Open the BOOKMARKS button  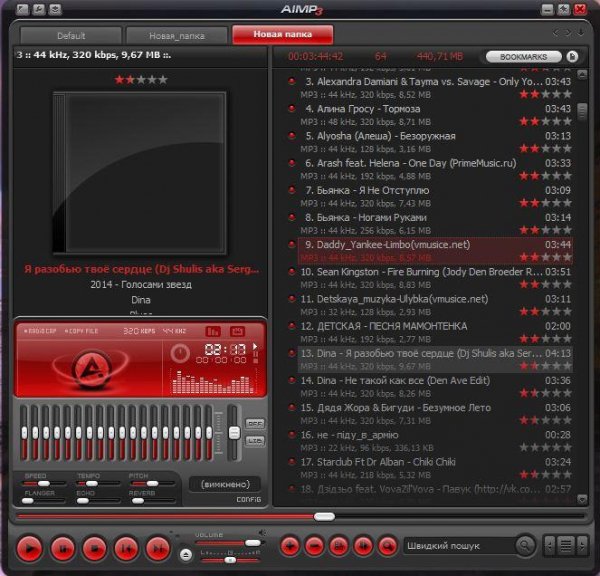coord(523,57)
